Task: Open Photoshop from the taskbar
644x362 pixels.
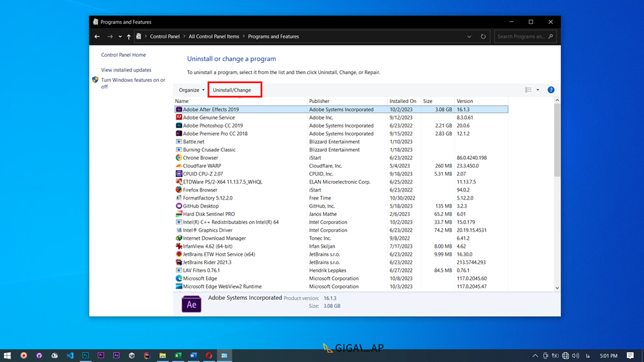Action: click(85, 355)
